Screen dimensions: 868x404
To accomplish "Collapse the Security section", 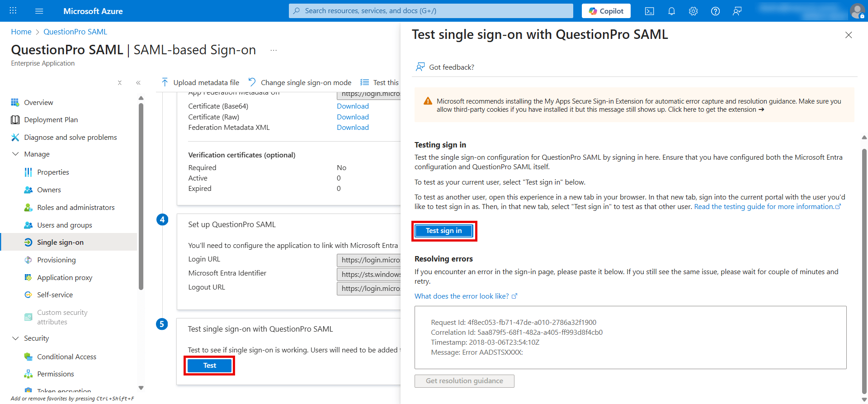I will click(x=15, y=338).
